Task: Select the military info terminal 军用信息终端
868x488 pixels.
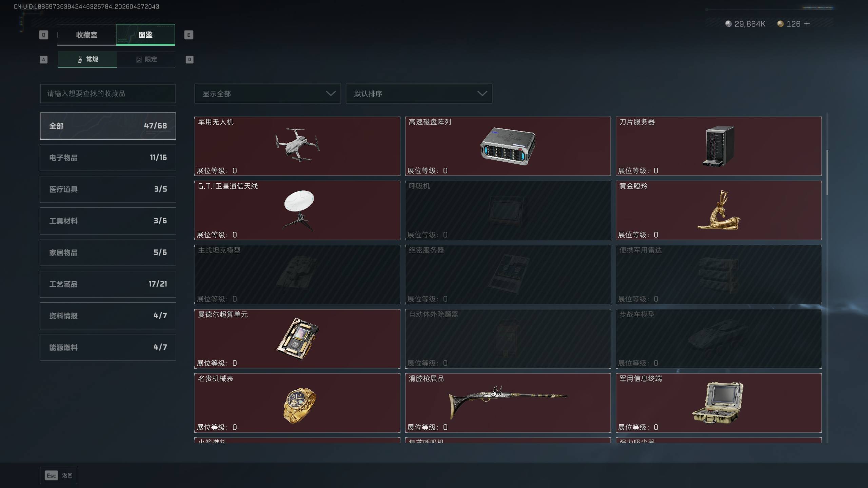Action: [718, 403]
